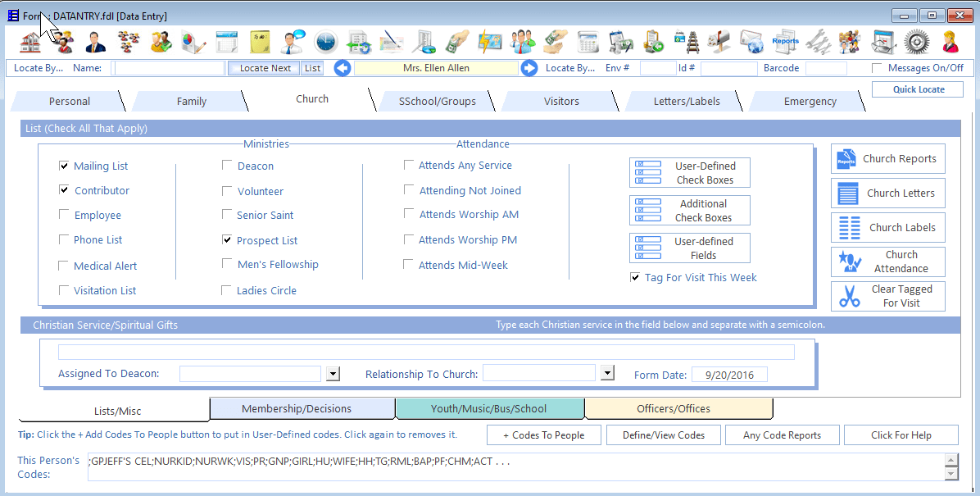Click the blue clock icon
This screenshot has height=496, width=980.
point(325,43)
